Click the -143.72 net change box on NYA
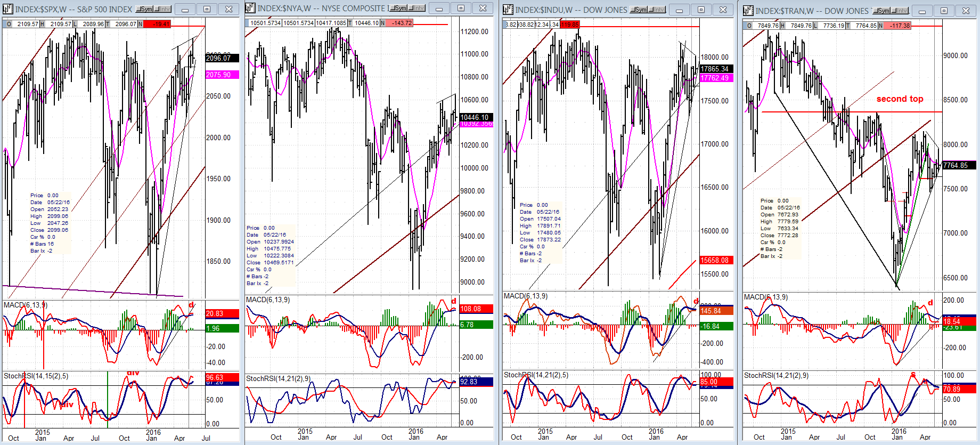 [x=399, y=23]
